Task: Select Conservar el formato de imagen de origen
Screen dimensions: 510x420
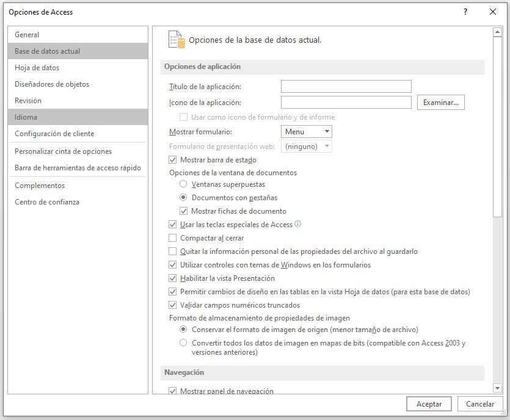Action: pyautogui.click(x=183, y=329)
